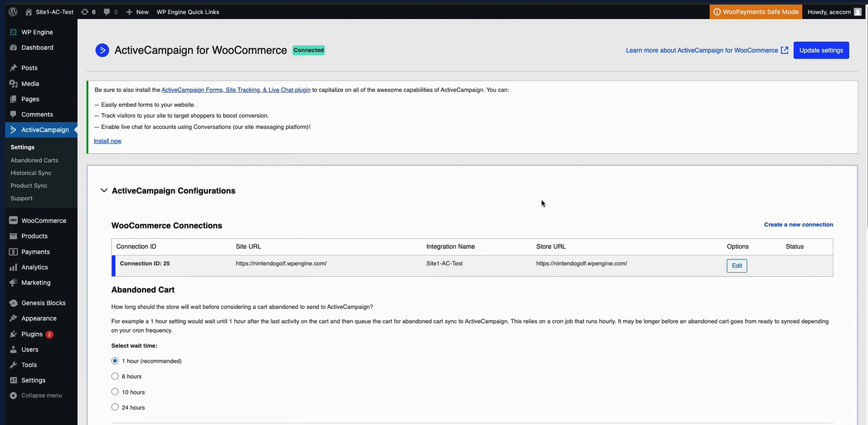The image size is (868, 425).
Task: Open the Site1-AC-Test site menu
Action: pyautogui.click(x=49, y=12)
